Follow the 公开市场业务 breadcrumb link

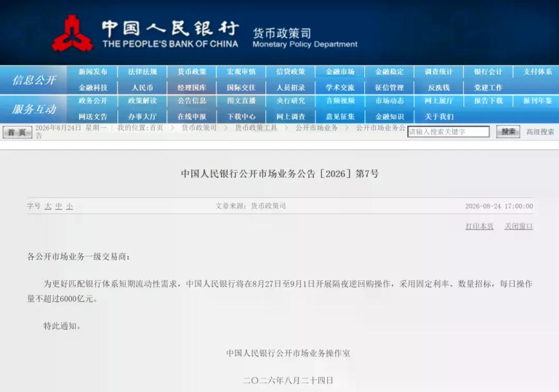pyautogui.click(x=317, y=128)
